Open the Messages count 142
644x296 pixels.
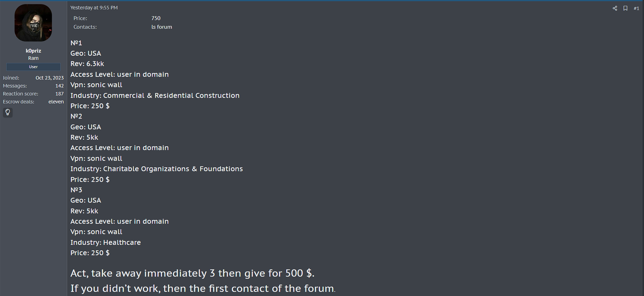(x=60, y=86)
